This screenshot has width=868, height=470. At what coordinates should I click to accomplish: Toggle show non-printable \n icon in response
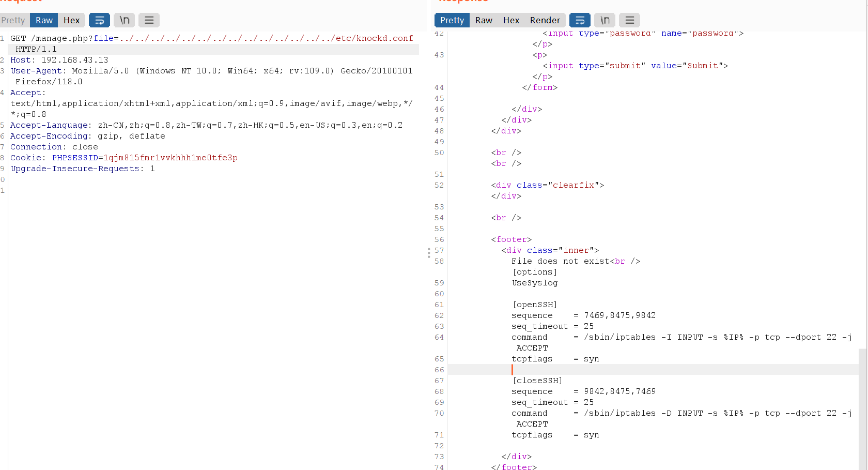(605, 20)
